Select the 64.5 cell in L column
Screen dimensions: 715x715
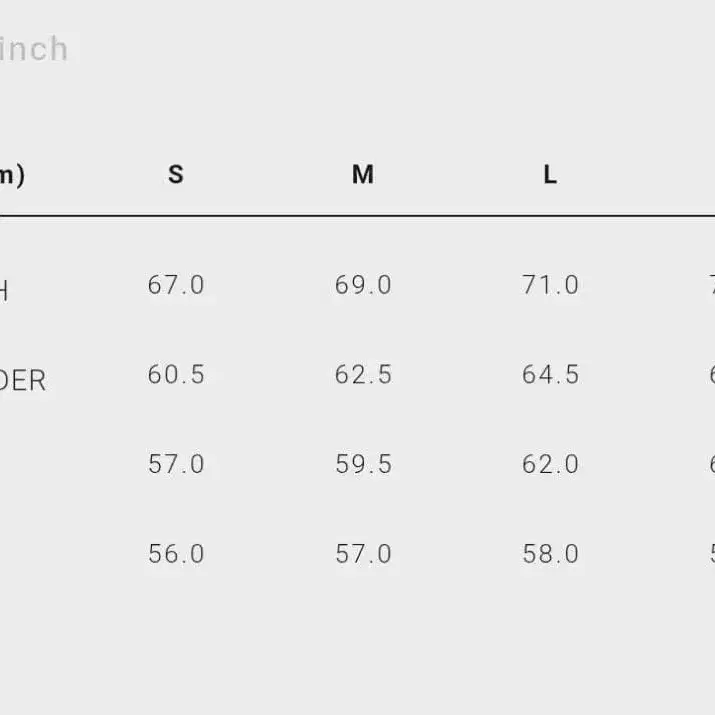550,375
